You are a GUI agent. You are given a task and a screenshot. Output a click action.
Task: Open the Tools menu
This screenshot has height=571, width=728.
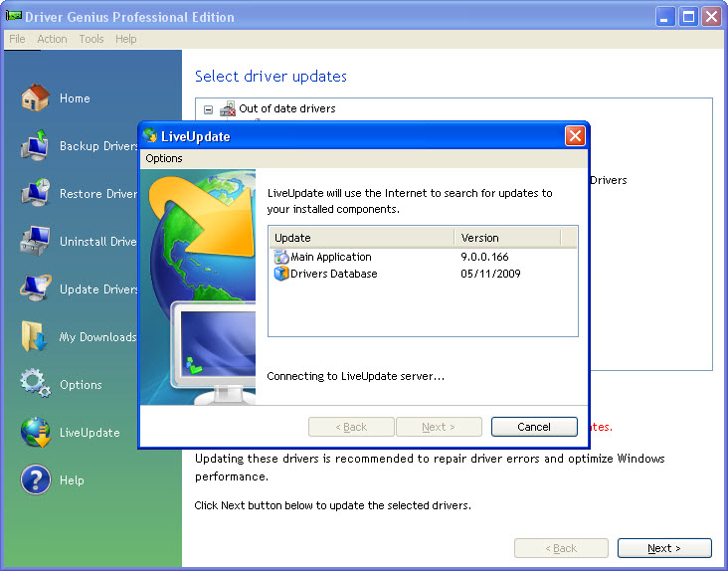click(x=91, y=39)
